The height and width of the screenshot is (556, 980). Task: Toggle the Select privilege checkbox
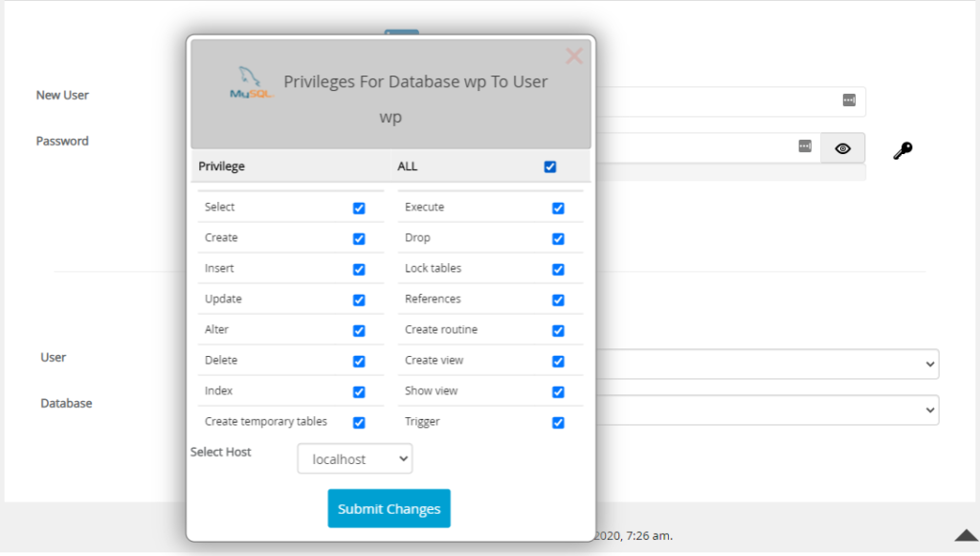pos(359,208)
